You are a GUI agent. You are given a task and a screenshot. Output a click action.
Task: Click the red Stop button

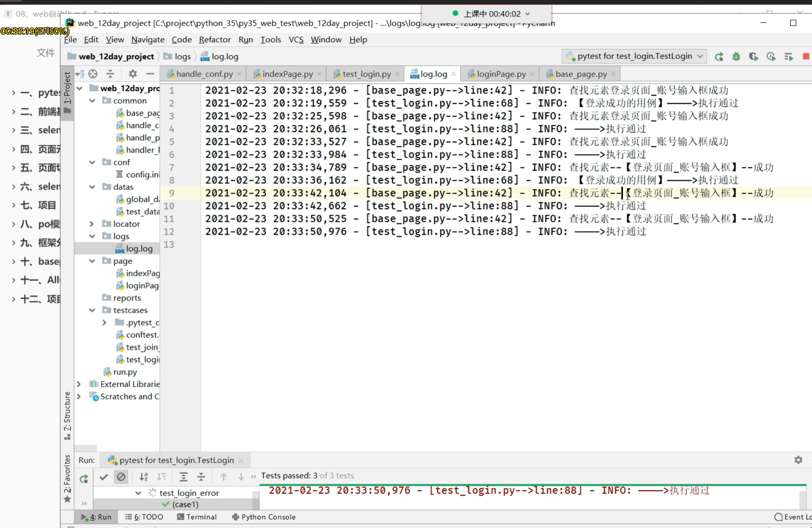click(805, 57)
